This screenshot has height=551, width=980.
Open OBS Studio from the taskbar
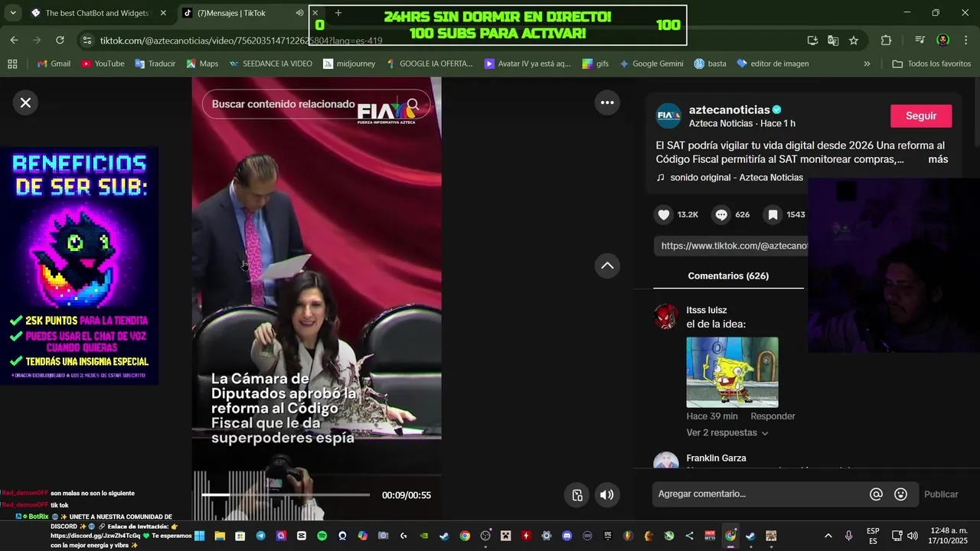pyautogui.click(x=485, y=536)
